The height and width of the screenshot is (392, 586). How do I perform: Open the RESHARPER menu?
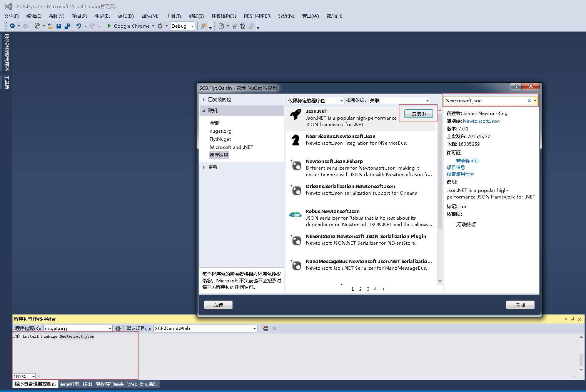[257, 16]
